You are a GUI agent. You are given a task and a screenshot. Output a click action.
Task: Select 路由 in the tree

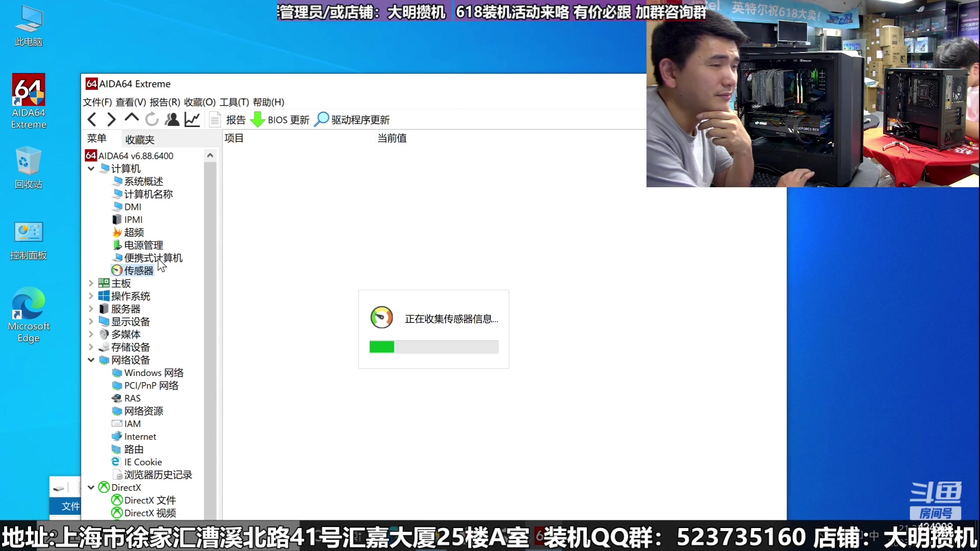pos(128,449)
